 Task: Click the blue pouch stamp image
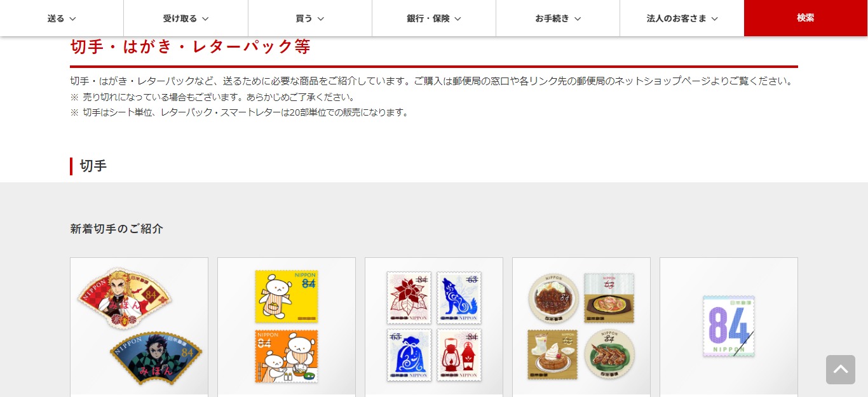pyautogui.click(x=409, y=355)
